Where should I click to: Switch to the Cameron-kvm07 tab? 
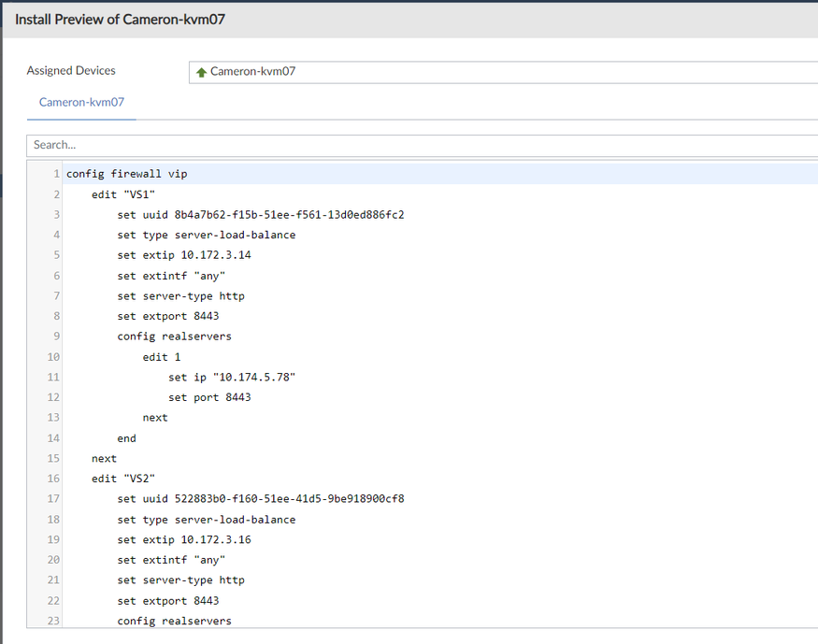(81, 102)
